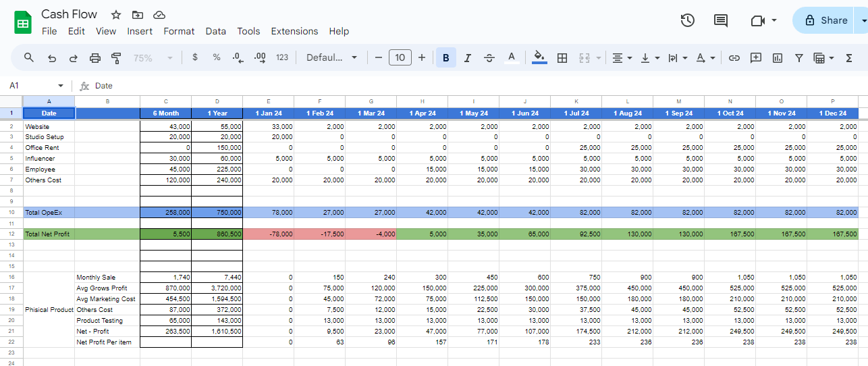Click the undo arrow icon
The width and height of the screenshot is (868, 366).
[52, 58]
